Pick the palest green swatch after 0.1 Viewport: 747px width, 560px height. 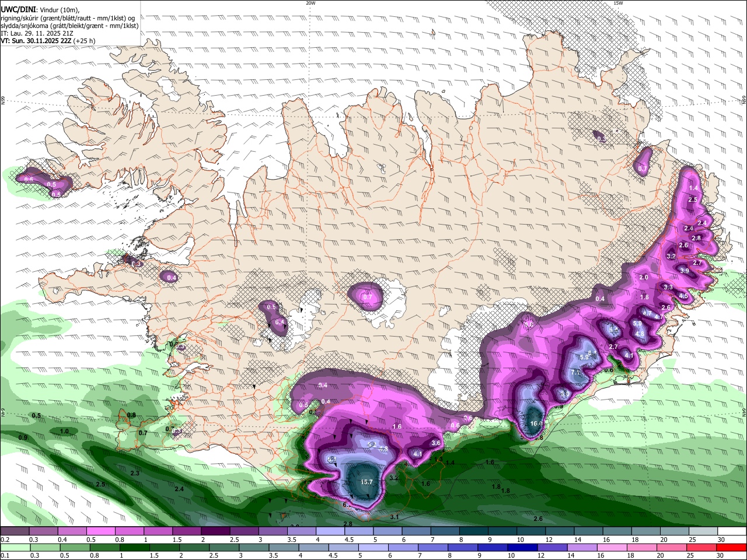(x=15, y=548)
